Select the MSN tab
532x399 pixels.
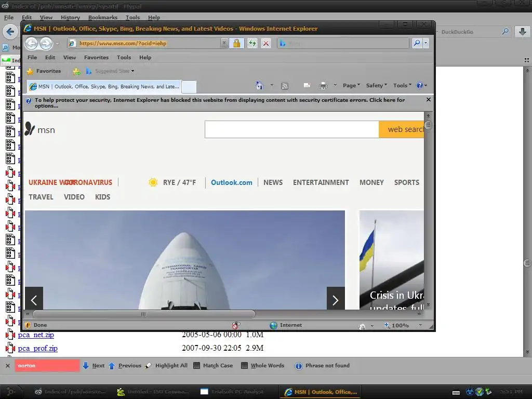click(104, 87)
